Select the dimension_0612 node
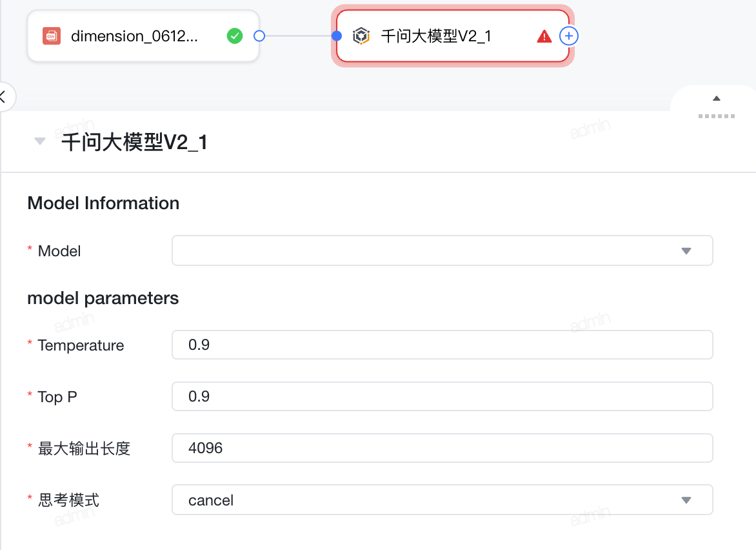The width and height of the screenshot is (756, 550). click(143, 36)
